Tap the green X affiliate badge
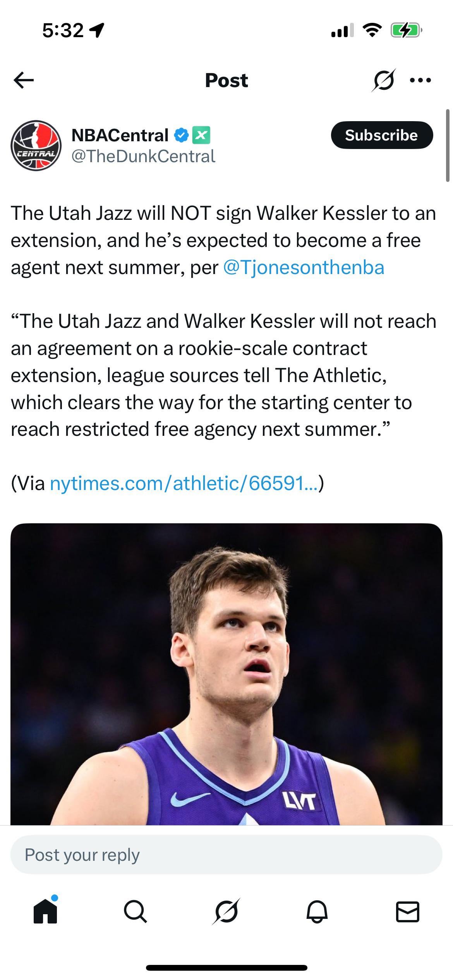The width and height of the screenshot is (453, 980). pos(201,135)
